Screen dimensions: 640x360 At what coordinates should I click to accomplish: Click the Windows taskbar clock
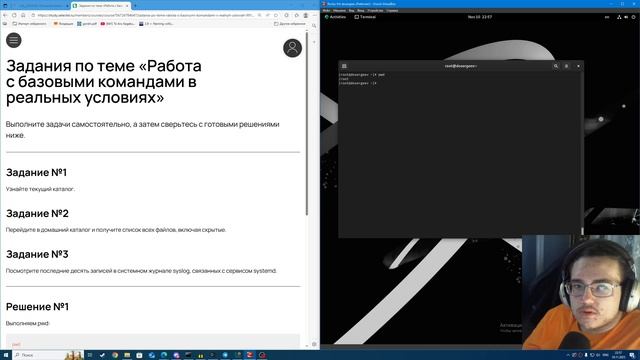618,355
